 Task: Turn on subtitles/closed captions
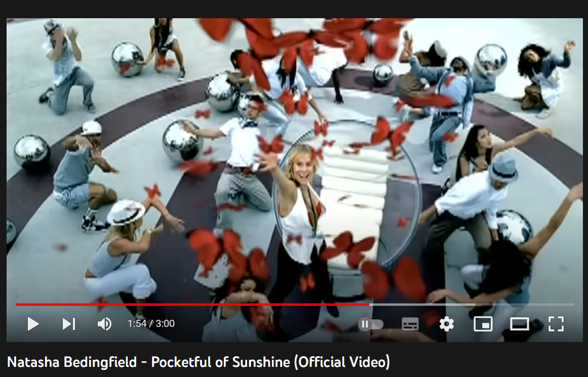tap(410, 324)
